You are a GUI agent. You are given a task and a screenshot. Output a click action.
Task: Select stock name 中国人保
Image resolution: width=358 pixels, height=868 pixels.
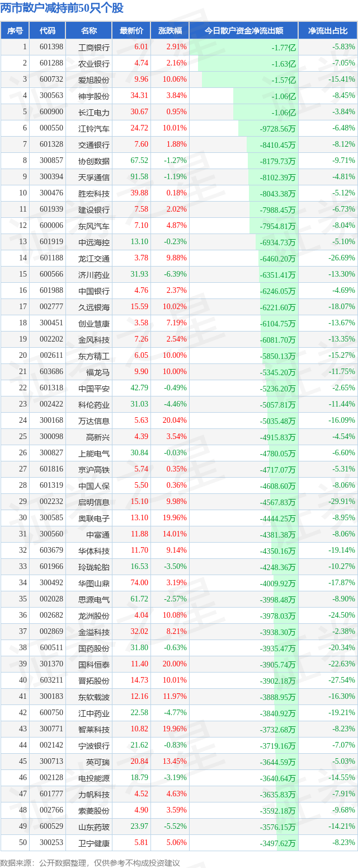click(94, 486)
